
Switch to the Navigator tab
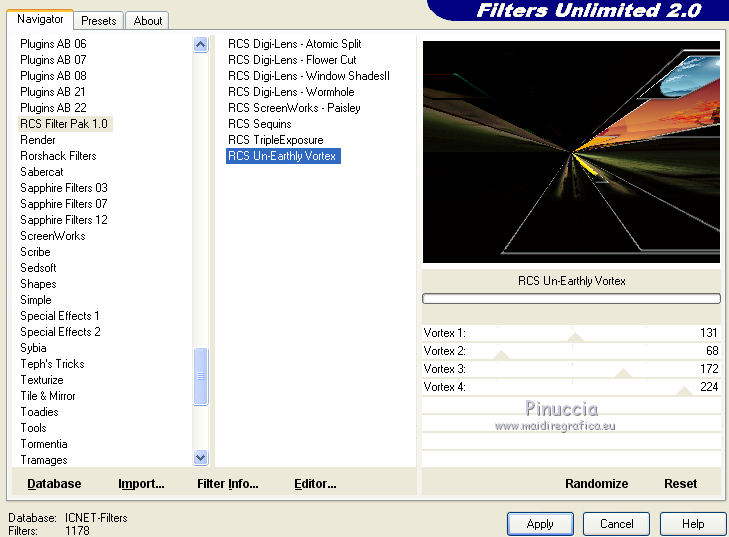40,20
